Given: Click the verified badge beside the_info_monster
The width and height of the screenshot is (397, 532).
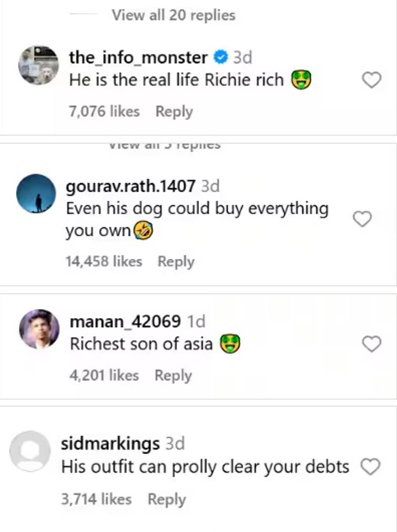Looking at the screenshot, I should click(220, 58).
